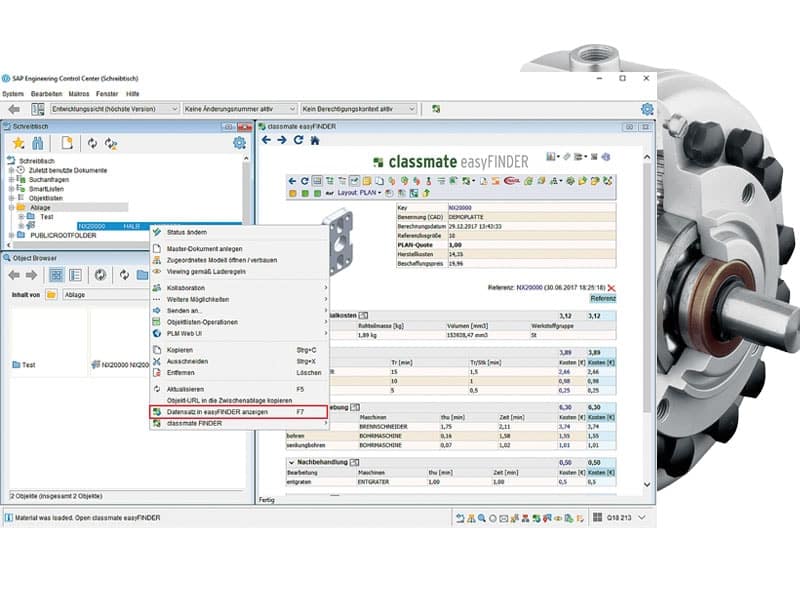Switch Object Browser to detail list view
This screenshot has width=800, height=600.
(x=75, y=275)
